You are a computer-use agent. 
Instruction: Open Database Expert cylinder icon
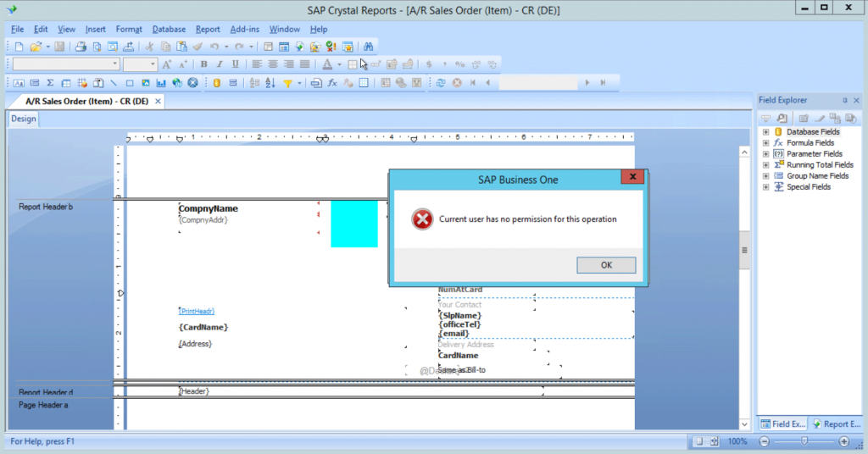click(x=217, y=83)
